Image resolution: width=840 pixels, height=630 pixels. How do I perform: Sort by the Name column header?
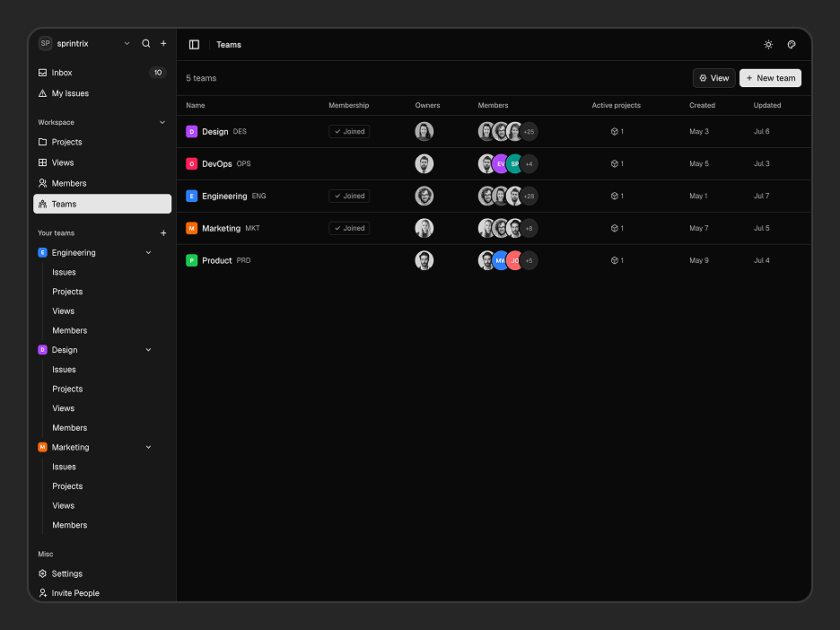tap(196, 106)
